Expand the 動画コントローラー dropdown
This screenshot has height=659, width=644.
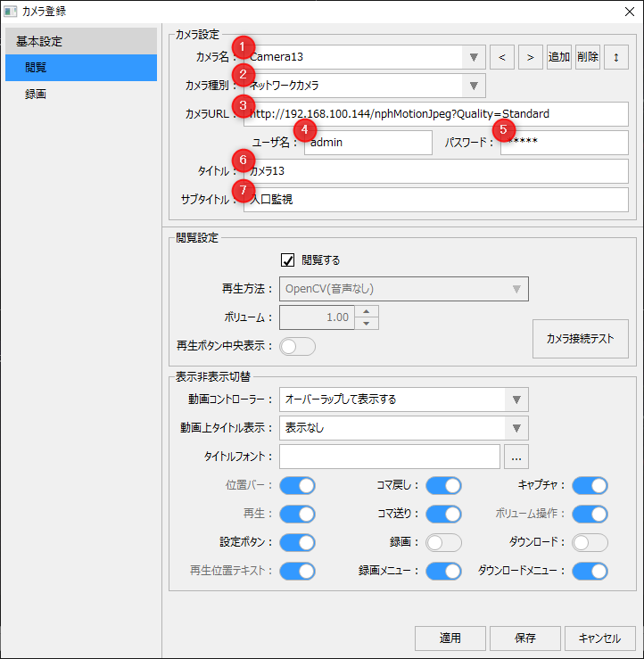coord(404,400)
